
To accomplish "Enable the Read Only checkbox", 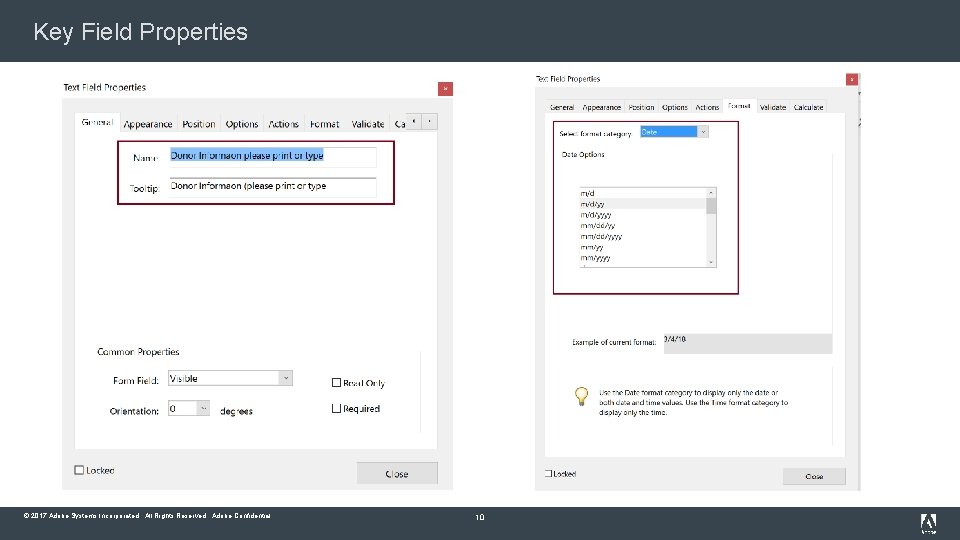I will [x=336, y=383].
